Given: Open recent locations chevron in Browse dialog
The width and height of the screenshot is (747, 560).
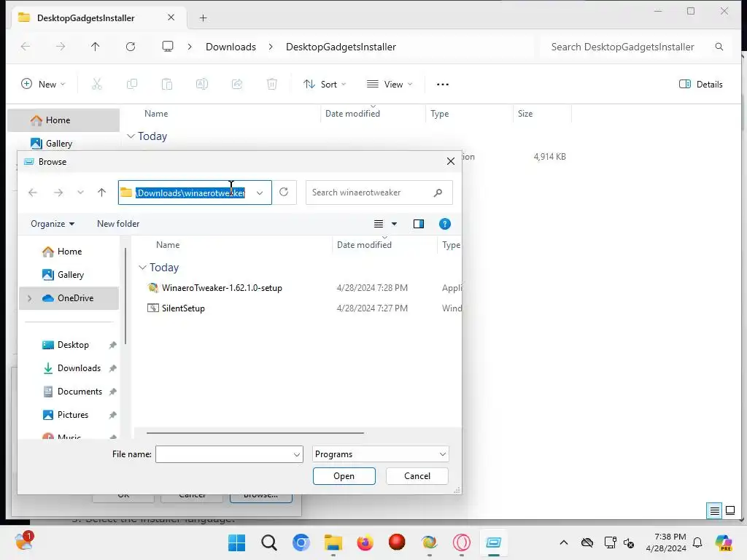Looking at the screenshot, I should 80,192.
